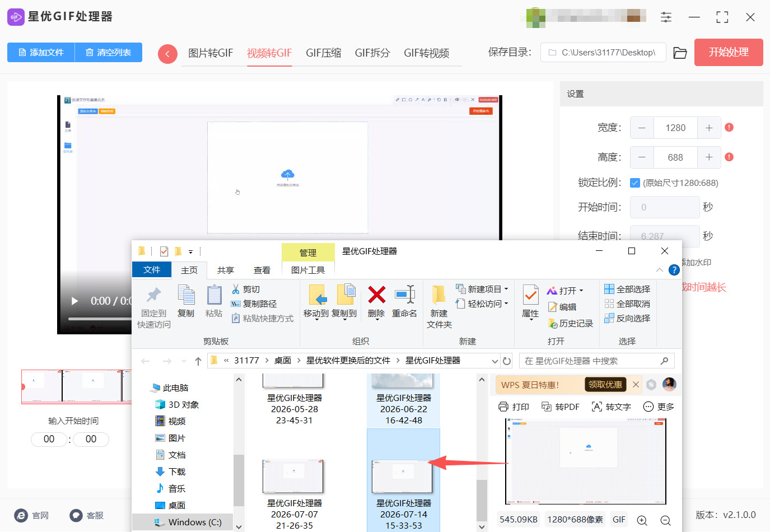This screenshot has width=770, height=532.
Task: Click 复制路径 copy path command
Action: [254, 304]
